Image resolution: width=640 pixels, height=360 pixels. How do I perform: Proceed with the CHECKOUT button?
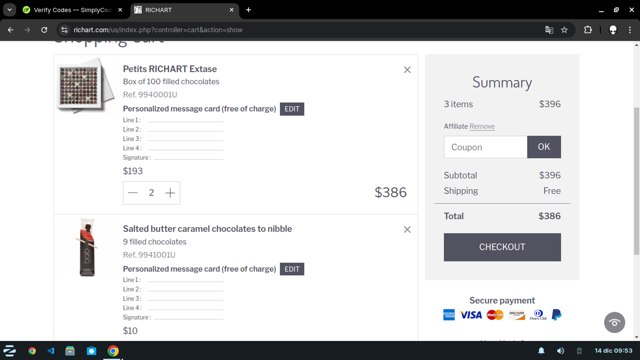click(502, 247)
